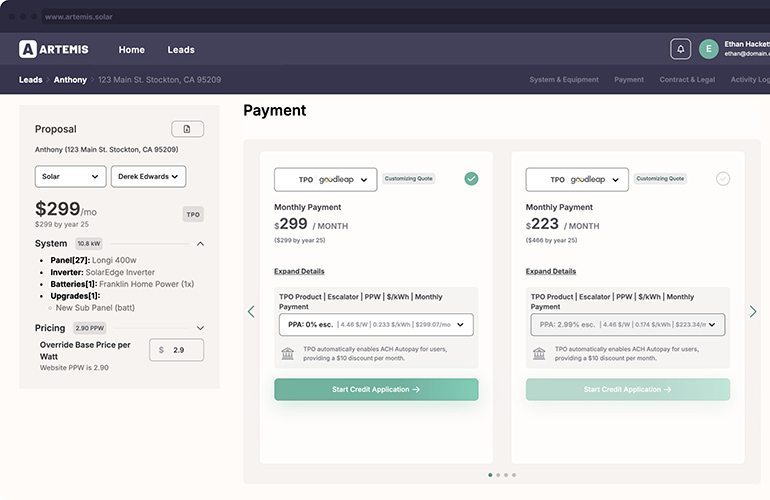Image resolution: width=770 pixels, height=500 pixels.
Task: Collapse the System section chevron
Action: tap(200, 244)
